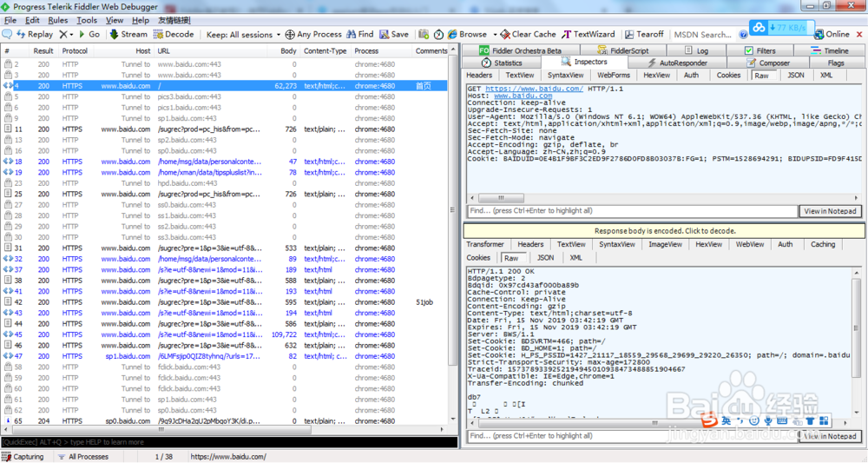This screenshot has width=868, height=463.
Task: Click Tearoff to detach inspectors
Action: tap(644, 35)
